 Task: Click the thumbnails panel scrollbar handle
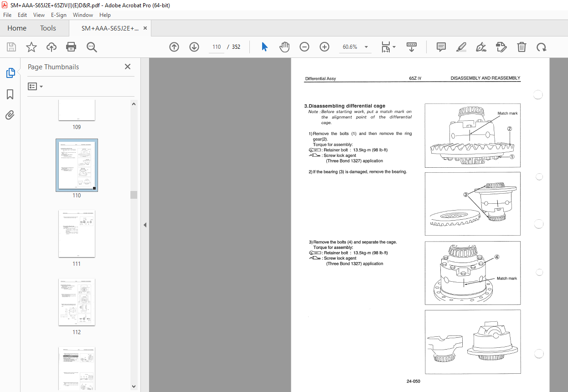(x=134, y=195)
